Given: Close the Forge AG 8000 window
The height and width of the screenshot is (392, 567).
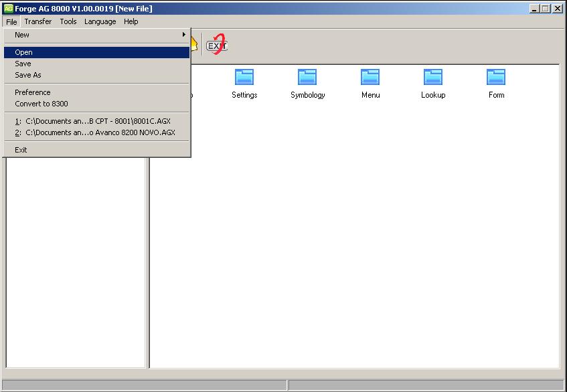Looking at the screenshot, I should 557,9.
